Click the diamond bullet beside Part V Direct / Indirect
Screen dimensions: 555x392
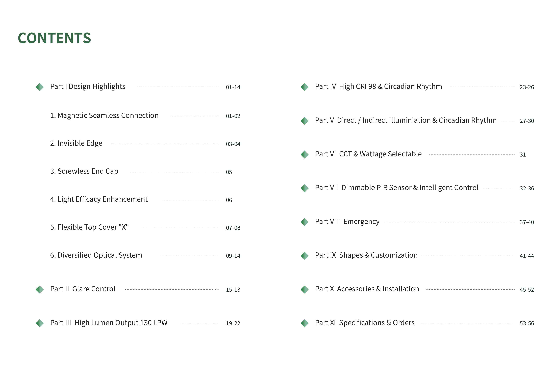tap(305, 121)
